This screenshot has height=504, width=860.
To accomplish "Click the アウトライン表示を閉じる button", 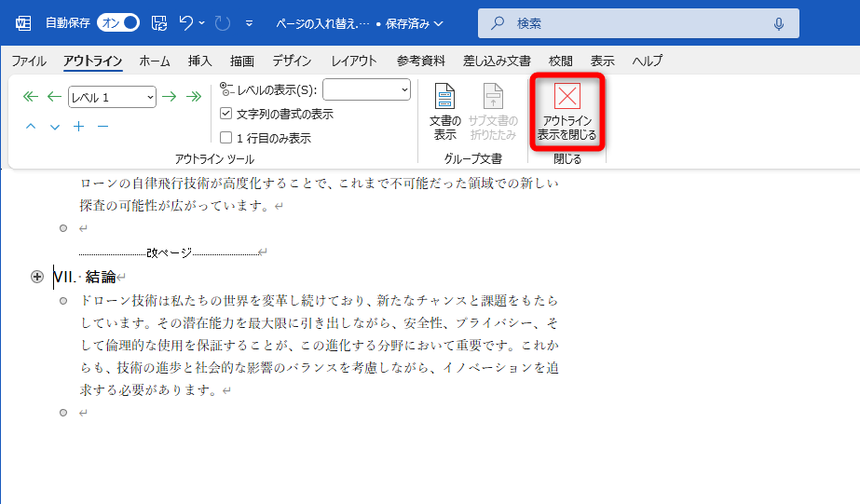I will coord(567,112).
